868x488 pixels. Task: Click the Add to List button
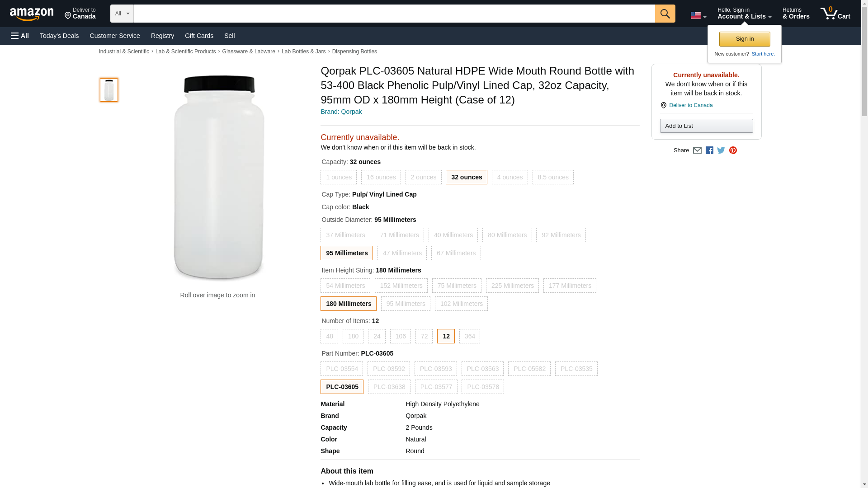pyautogui.click(x=706, y=126)
